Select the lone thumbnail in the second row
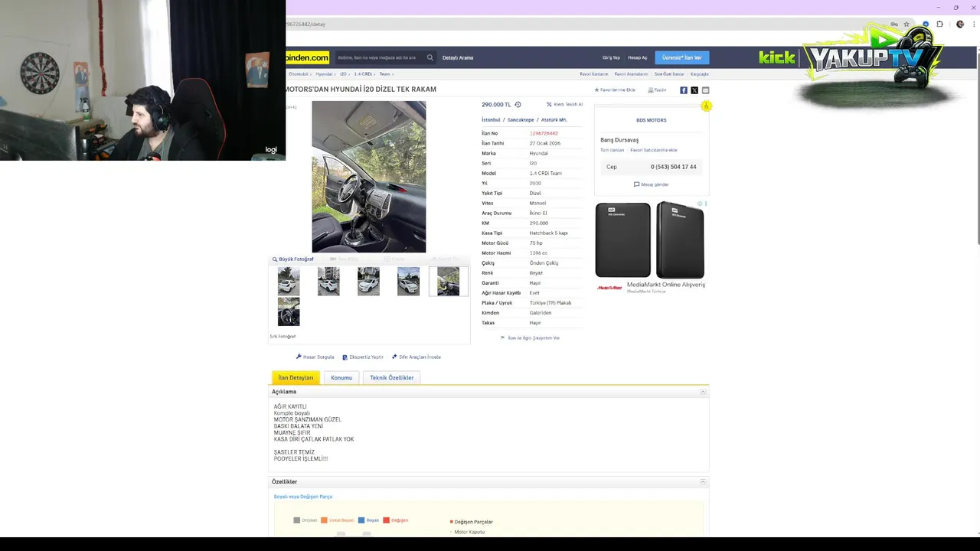980x551 pixels. [289, 311]
